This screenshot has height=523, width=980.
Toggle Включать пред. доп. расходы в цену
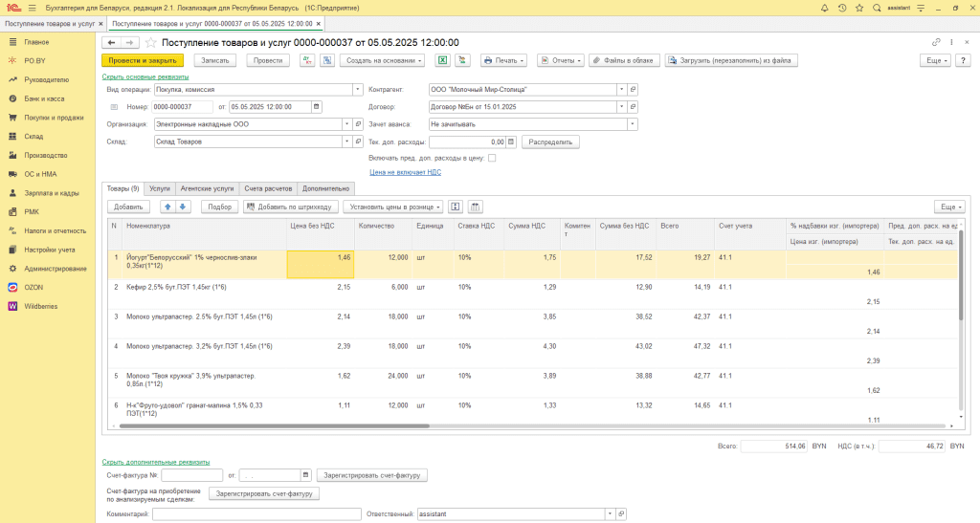492,158
